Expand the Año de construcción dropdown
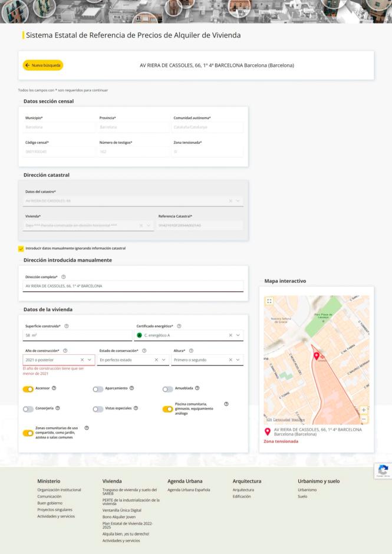Screen dimensions: 392x554 (90, 360)
